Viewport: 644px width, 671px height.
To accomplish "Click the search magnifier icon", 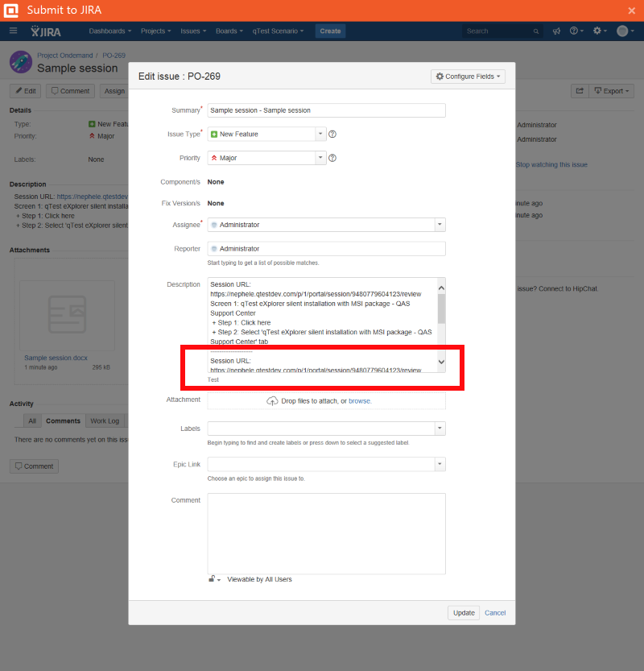I will (x=536, y=31).
